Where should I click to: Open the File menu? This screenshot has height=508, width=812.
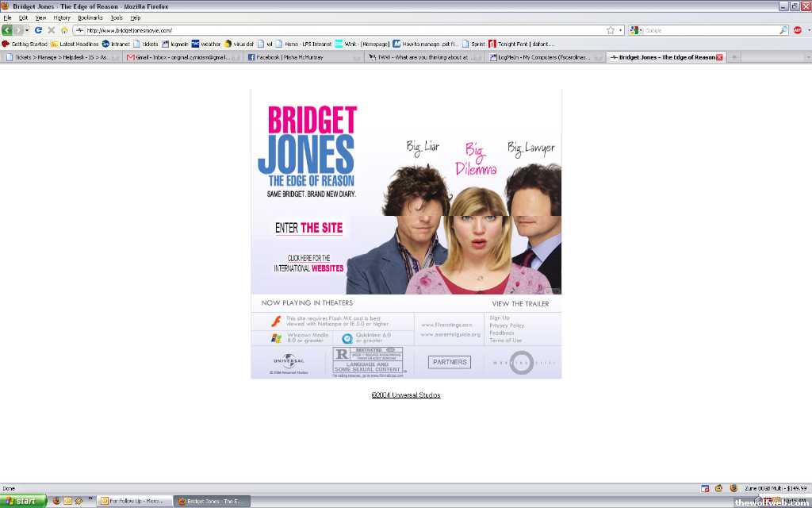(7, 17)
